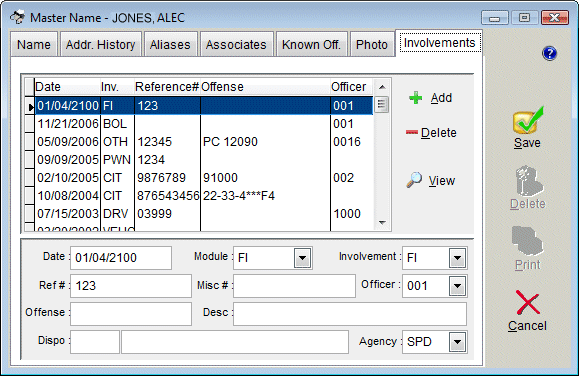
Task: Click the View button label
Action: [442, 181]
